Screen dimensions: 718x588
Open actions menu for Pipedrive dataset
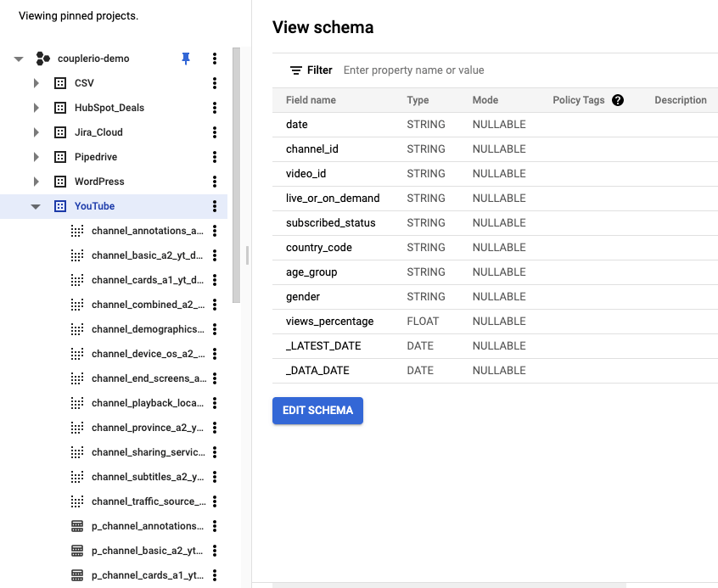pyautogui.click(x=215, y=157)
